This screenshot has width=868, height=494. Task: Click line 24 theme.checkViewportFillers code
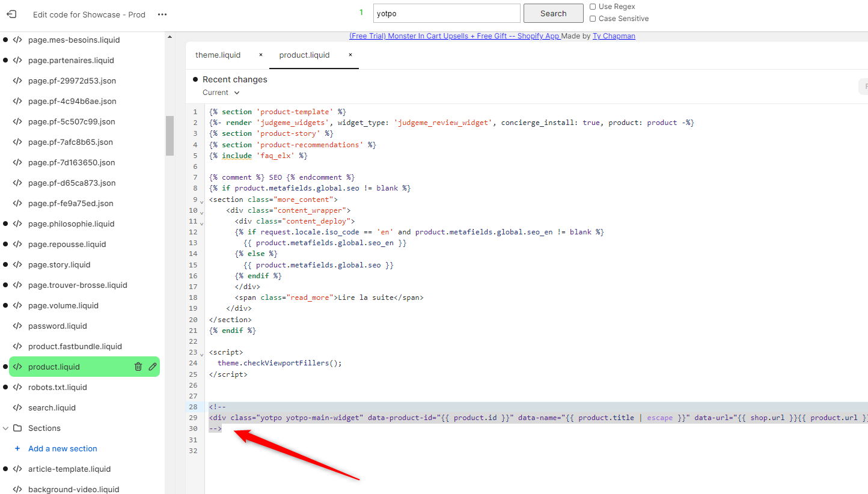point(280,363)
